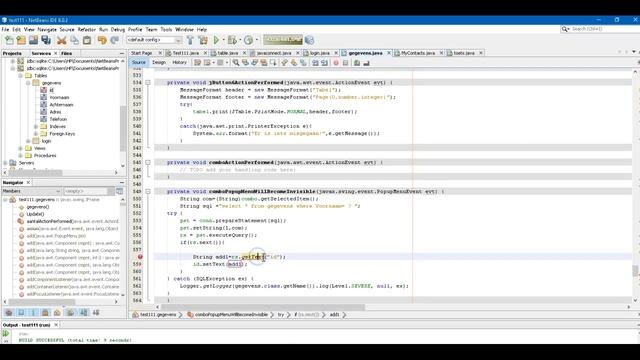Click the breakpoint error marker beside String addl line
The width and height of the screenshot is (640, 360).
pos(140,257)
